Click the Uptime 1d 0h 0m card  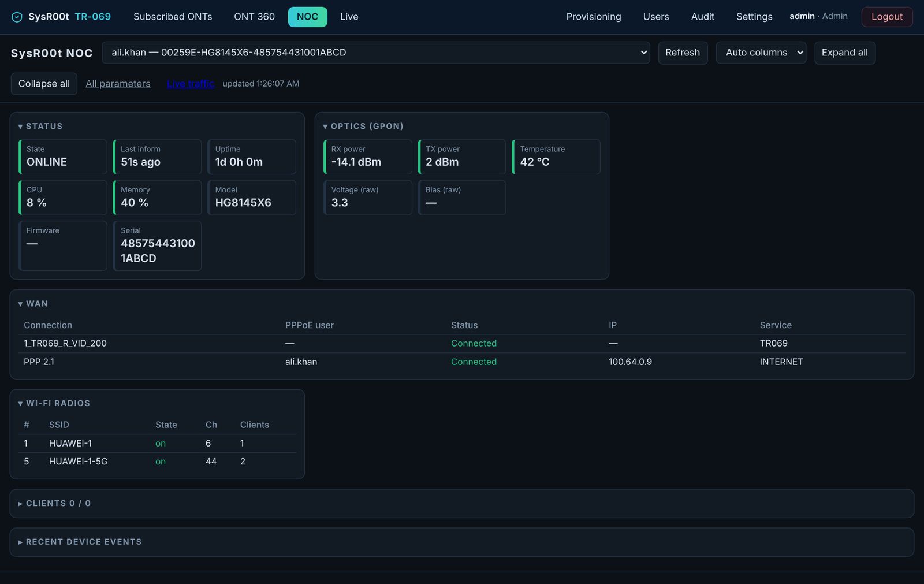[x=252, y=157]
